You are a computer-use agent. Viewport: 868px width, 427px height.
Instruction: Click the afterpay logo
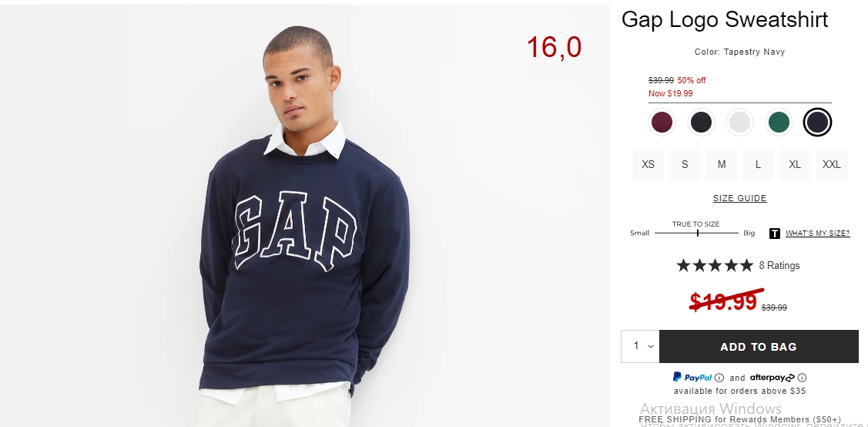point(772,378)
